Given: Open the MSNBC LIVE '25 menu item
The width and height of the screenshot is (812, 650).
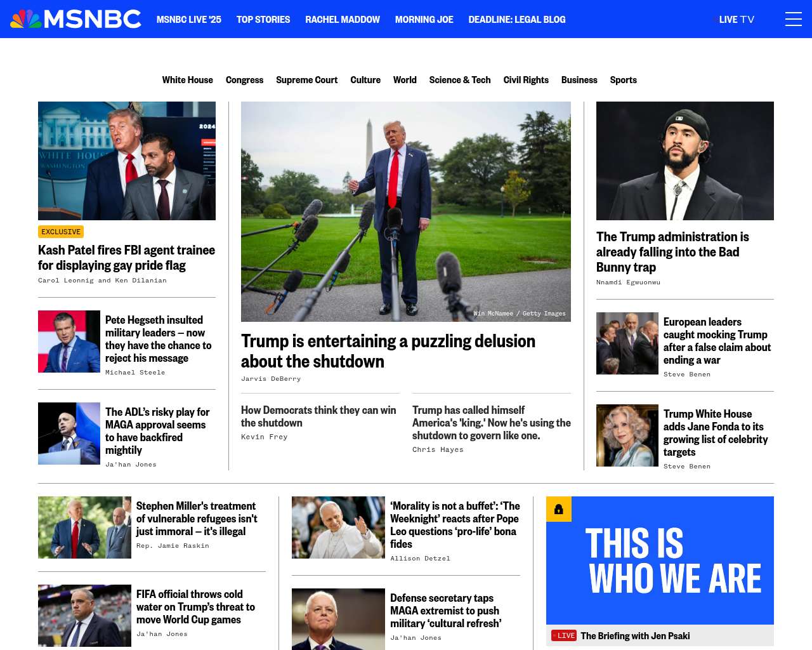Looking at the screenshot, I should click(189, 20).
